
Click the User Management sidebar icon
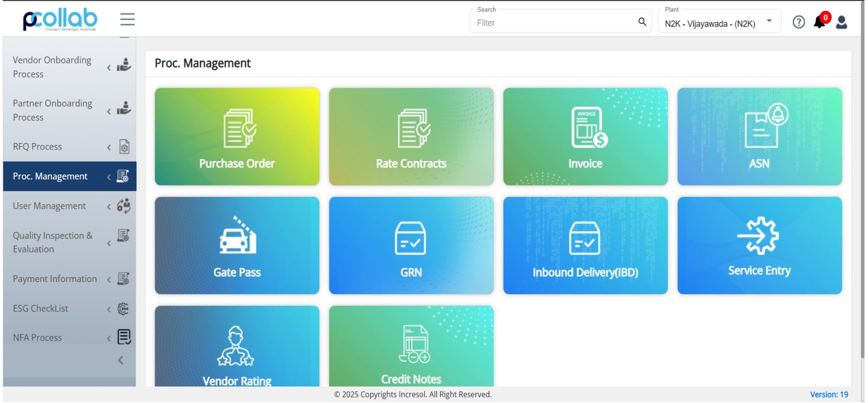(124, 206)
